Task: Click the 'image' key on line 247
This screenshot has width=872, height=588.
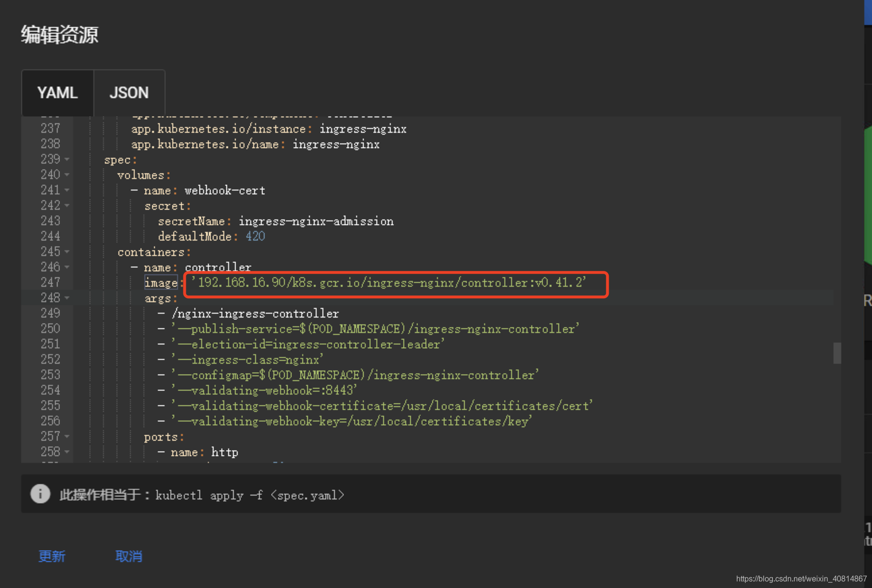Action: pyautogui.click(x=161, y=282)
